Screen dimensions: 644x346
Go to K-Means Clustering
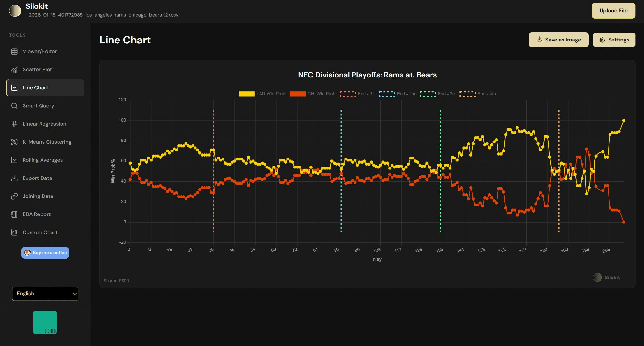(45, 142)
